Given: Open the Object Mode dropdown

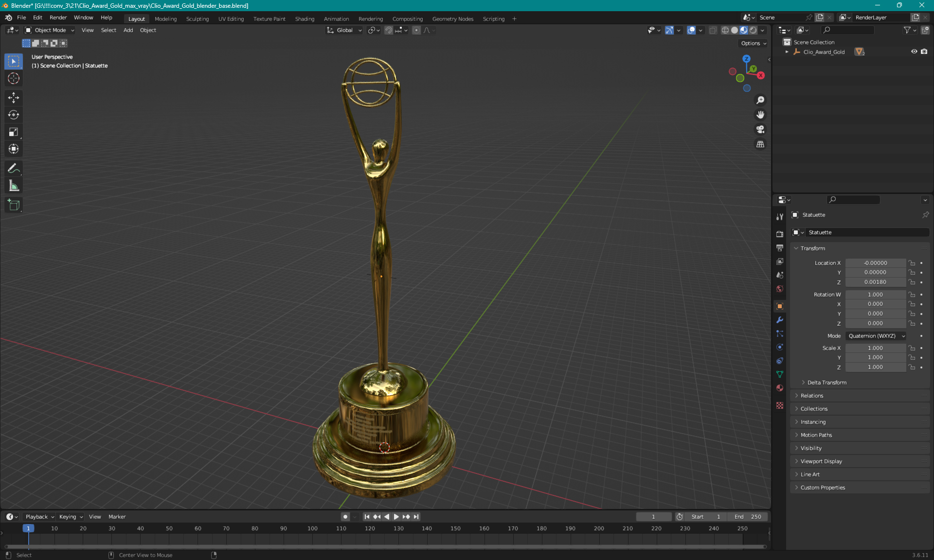Looking at the screenshot, I should 50,30.
